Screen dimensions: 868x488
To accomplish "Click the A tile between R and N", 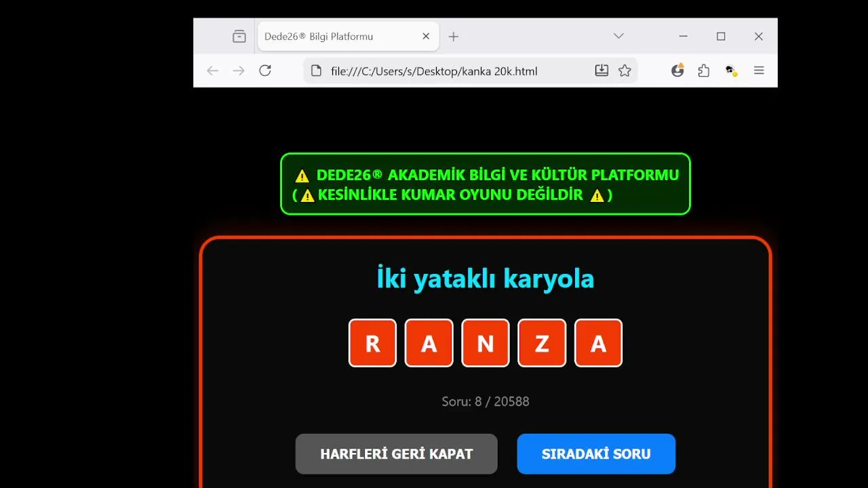I will 429,343.
